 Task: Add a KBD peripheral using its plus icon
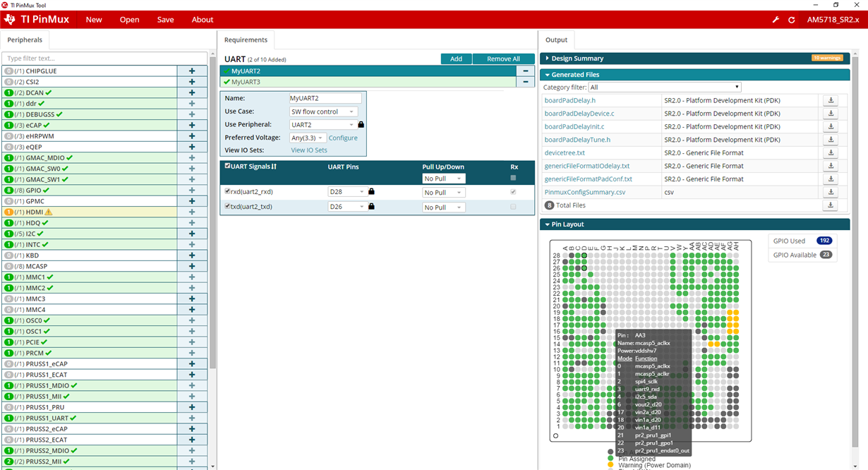(x=192, y=255)
